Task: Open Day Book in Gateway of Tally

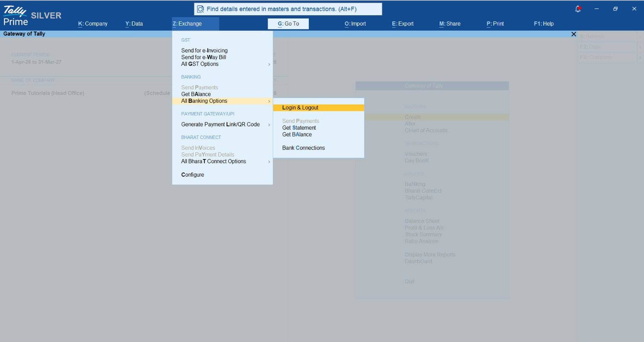Action: pyautogui.click(x=417, y=161)
